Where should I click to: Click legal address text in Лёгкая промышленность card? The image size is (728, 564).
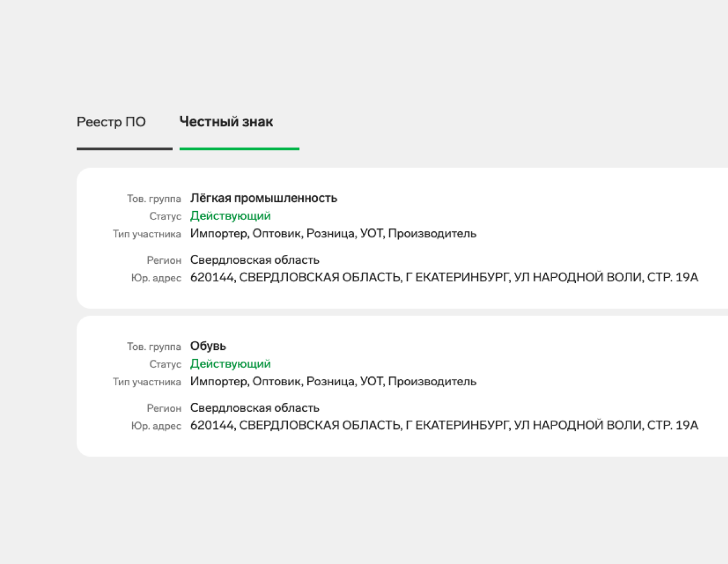click(x=444, y=277)
